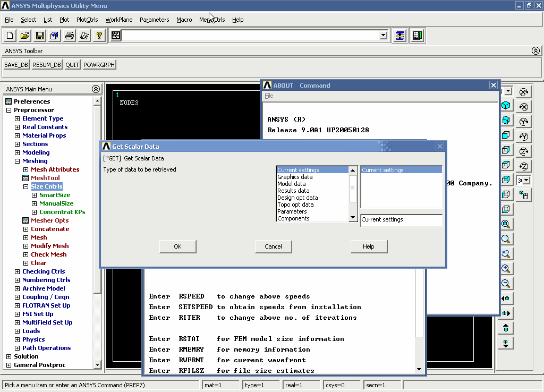Rotate model about +Z axis icon
Image resolution: width=544 pixels, height=392 pixels.
(523, 151)
